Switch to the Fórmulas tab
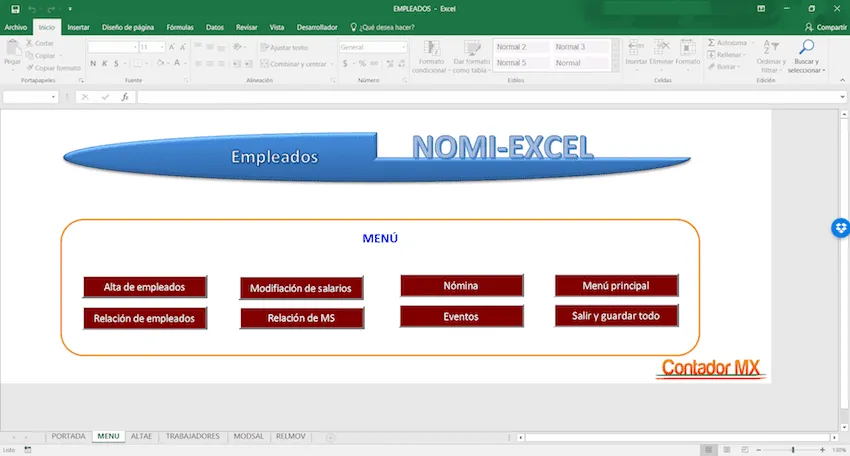850x456 pixels. pyautogui.click(x=180, y=27)
